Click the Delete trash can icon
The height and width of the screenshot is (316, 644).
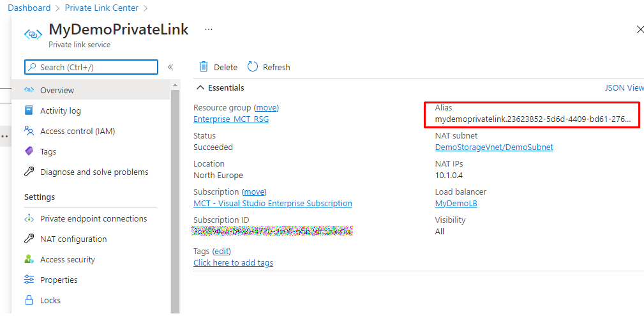click(x=204, y=67)
